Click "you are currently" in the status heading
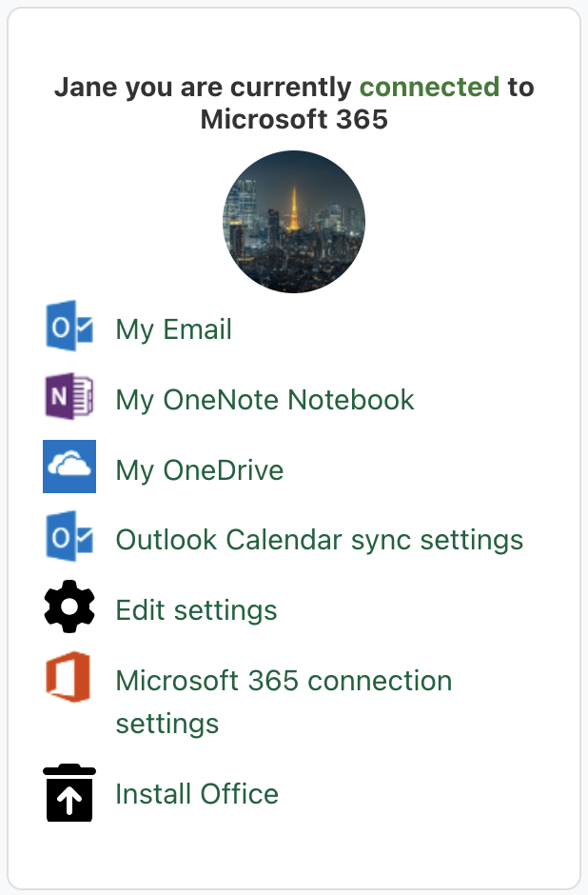 coord(238,88)
